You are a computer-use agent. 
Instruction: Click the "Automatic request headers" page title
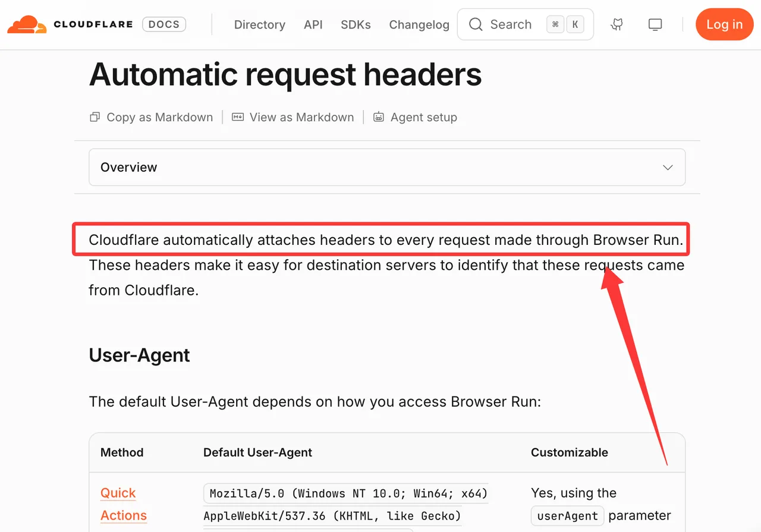tap(285, 74)
